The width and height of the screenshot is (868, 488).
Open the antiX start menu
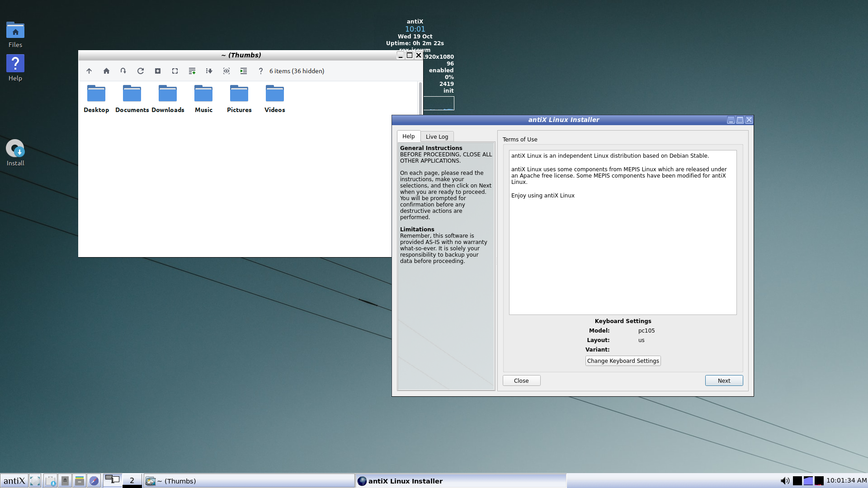tap(14, 481)
